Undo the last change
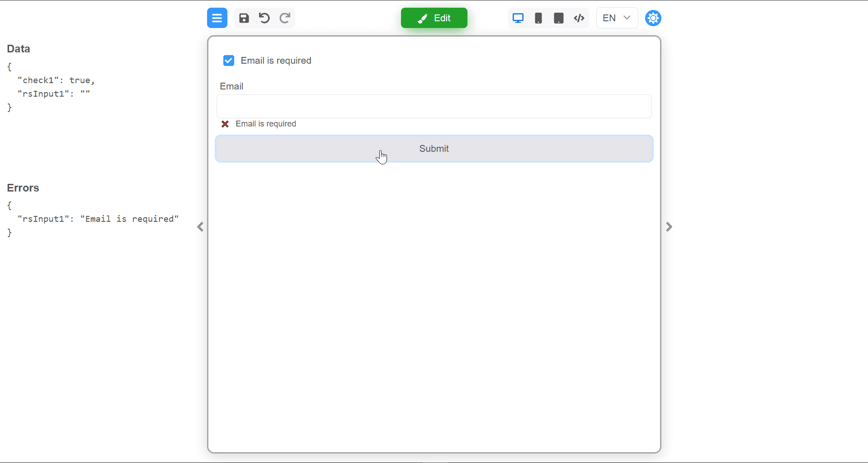The height and width of the screenshot is (463, 868). 264,18
